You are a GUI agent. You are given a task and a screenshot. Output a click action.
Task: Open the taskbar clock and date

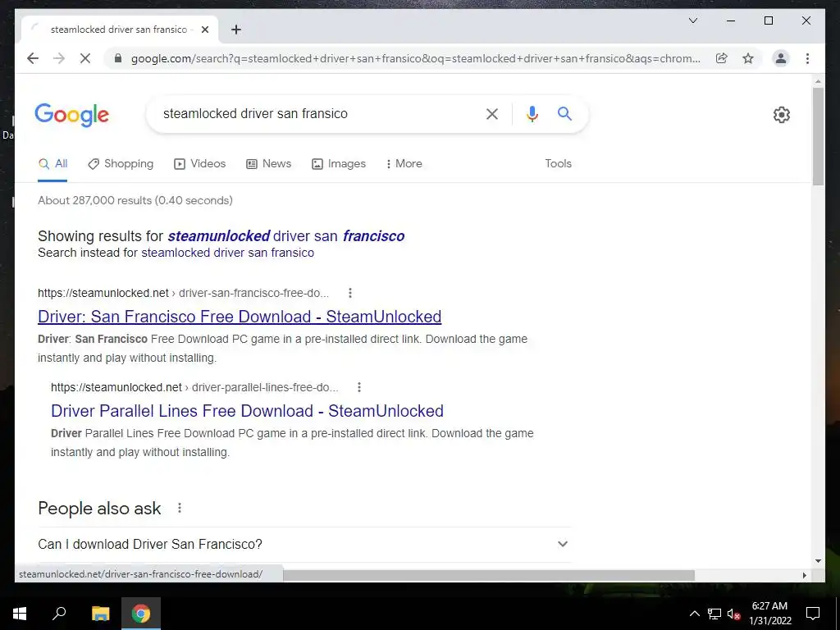(769, 614)
